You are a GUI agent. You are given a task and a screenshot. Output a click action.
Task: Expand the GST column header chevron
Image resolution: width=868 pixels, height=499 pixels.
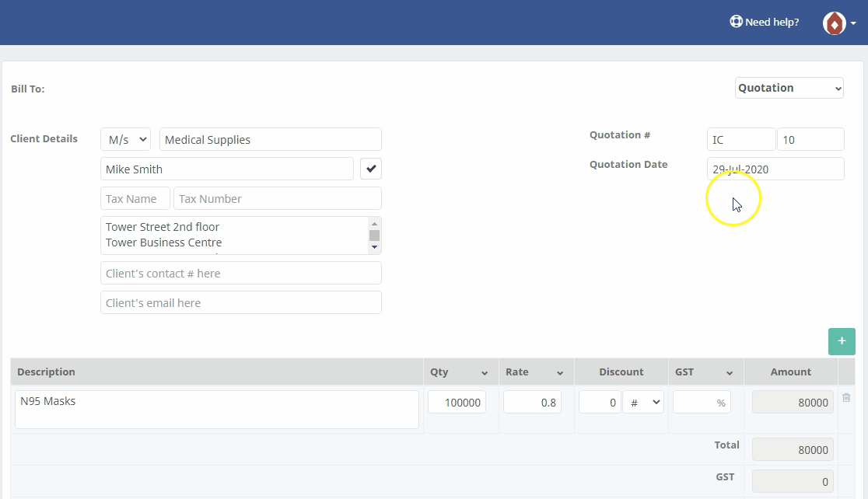coord(730,372)
